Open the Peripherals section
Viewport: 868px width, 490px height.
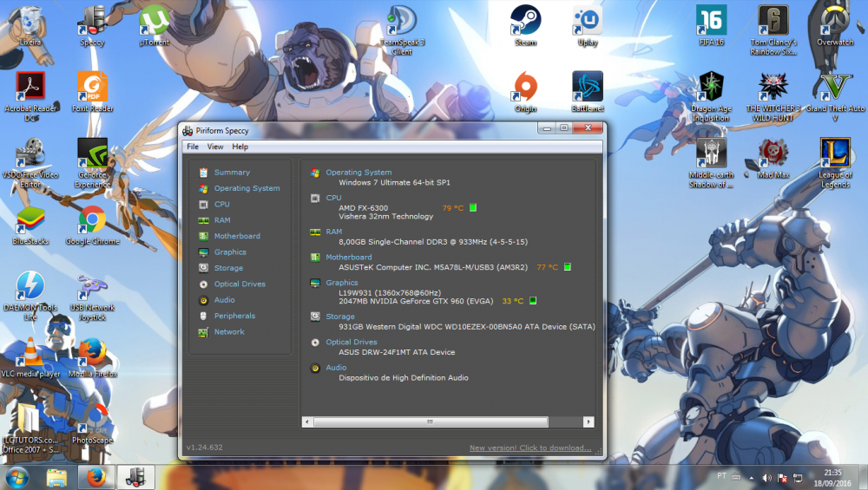click(x=234, y=316)
